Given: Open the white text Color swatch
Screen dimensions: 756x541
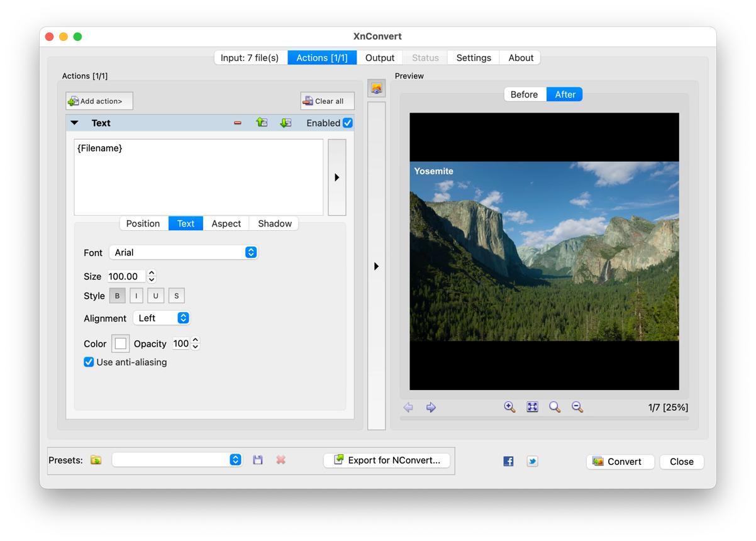Looking at the screenshot, I should point(121,343).
